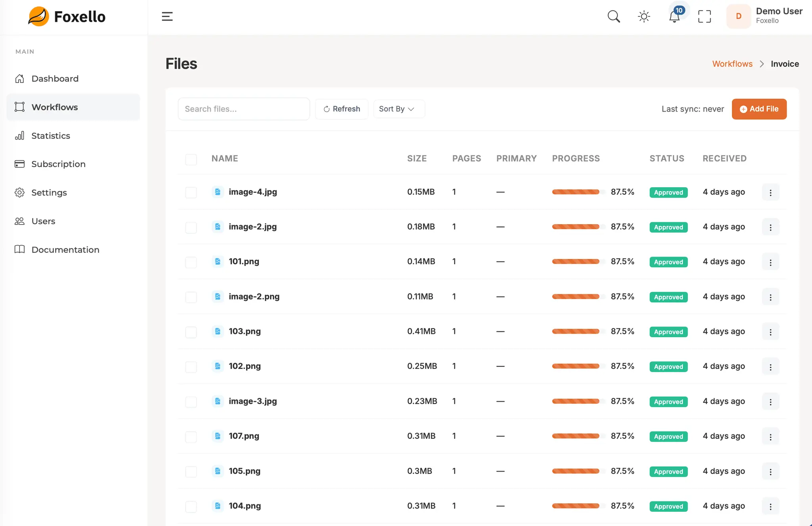Follow the Workflows breadcrumb link
This screenshot has height=526, width=812.
732,64
